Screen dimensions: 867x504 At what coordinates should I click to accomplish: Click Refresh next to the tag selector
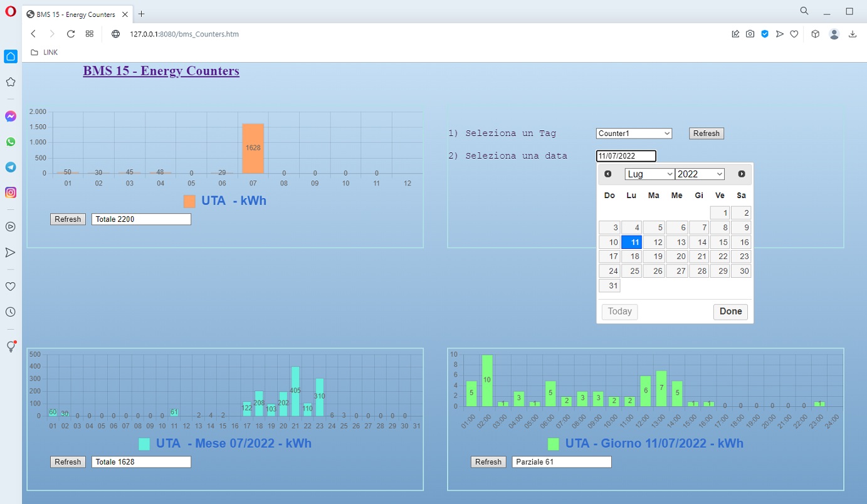(x=706, y=134)
